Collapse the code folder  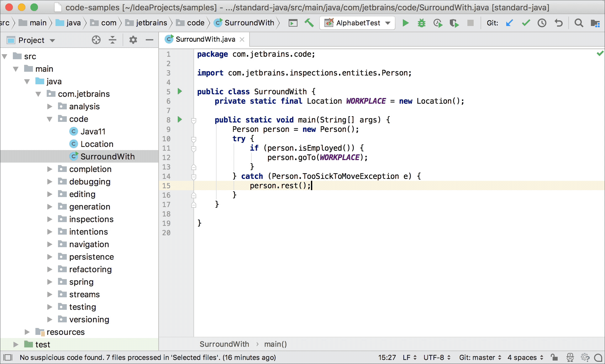tap(50, 119)
